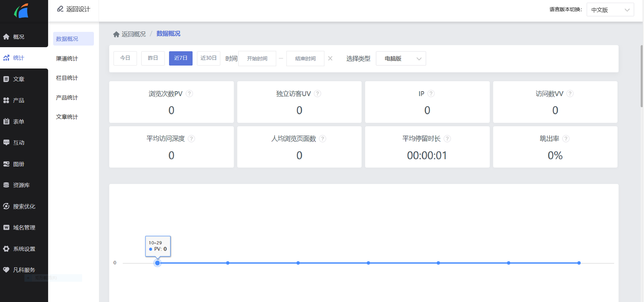
Task: Click the 开始时间 date input field
Action: (x=257, y=58)
